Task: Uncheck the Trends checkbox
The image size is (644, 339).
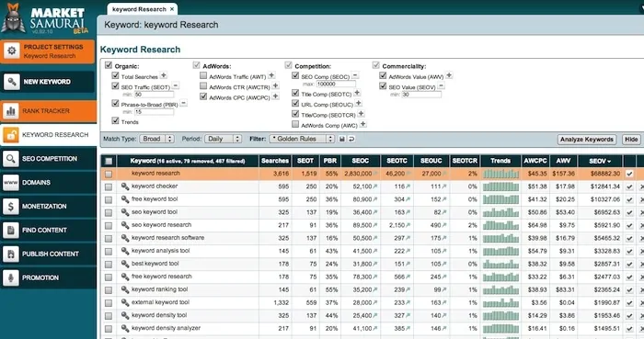Action: coord(115,120)
